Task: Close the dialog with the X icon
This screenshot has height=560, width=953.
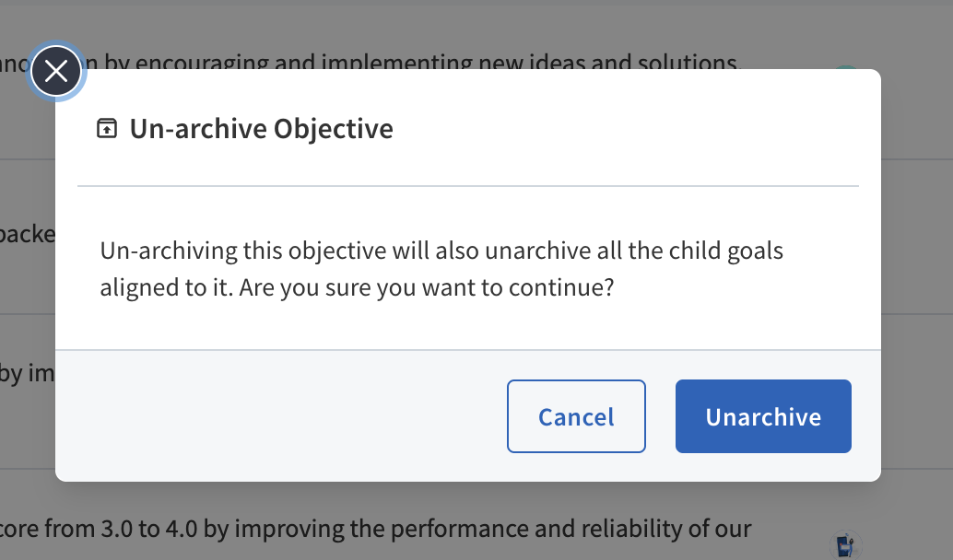Action: pos(56,71)
